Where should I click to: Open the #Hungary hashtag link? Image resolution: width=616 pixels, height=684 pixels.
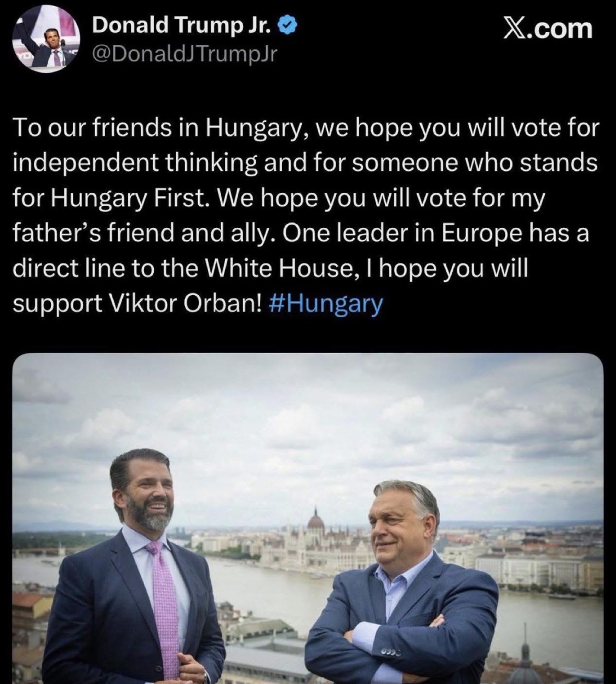click(x=327, y=304)
